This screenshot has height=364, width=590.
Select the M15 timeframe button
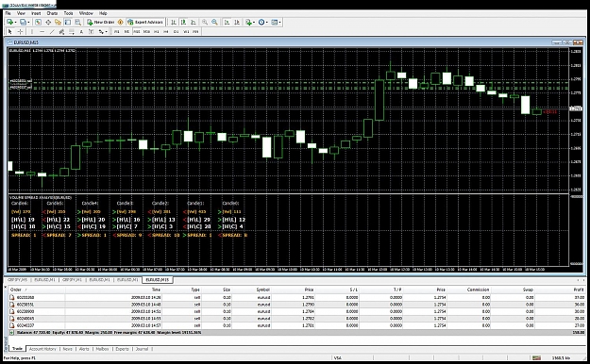137,32
